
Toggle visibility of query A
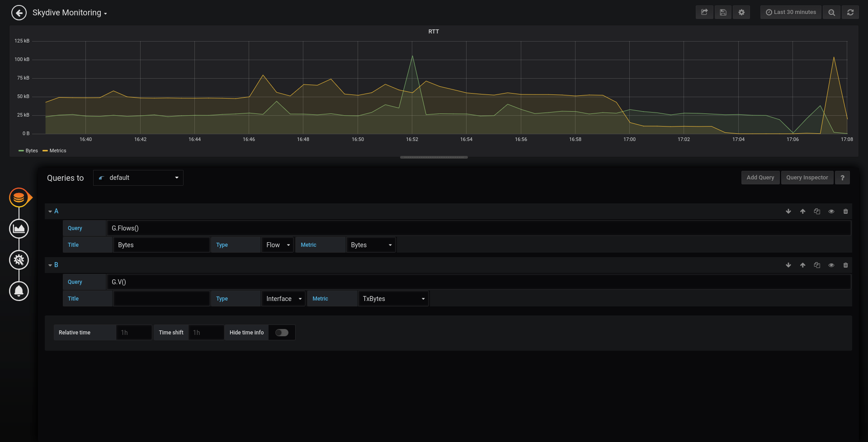pos(831,211)
